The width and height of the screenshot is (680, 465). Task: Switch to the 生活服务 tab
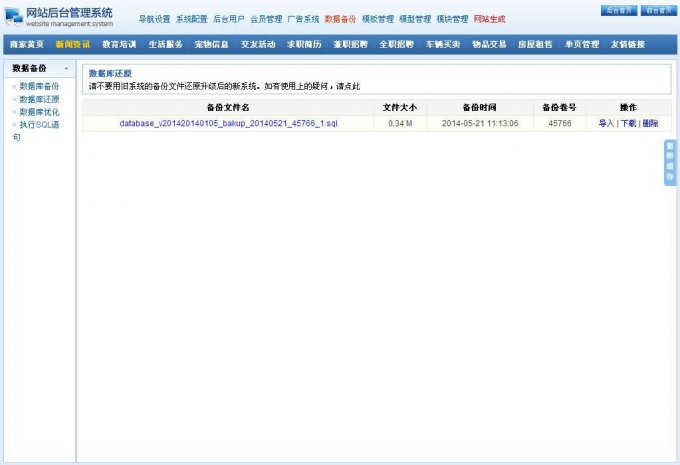point(166,44)
